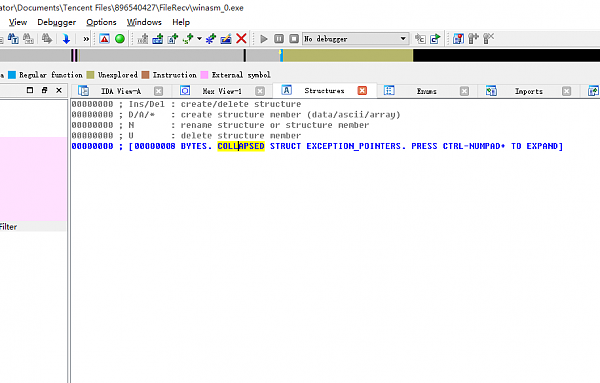The height and width of the screenshot is (383, 600).
Task: Click the Instruction brown legend swatch
Action: pos(145,75)
